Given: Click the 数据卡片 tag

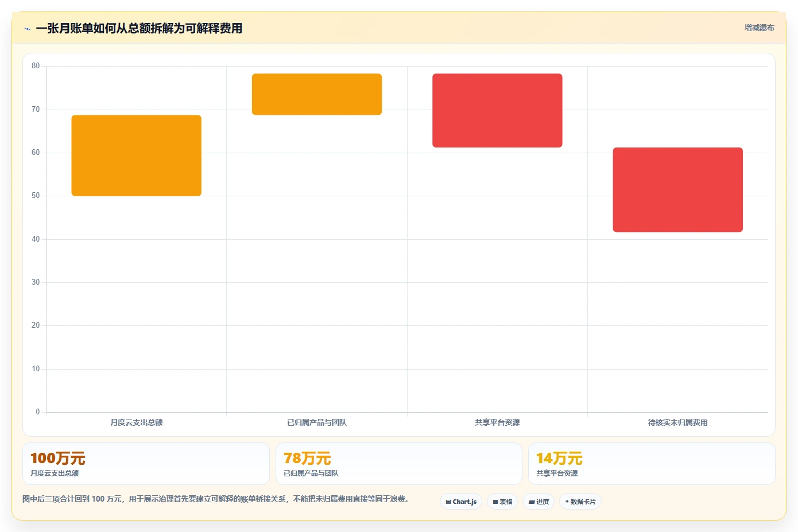Looking at the screenshot, I should click(x=580, y=502).
